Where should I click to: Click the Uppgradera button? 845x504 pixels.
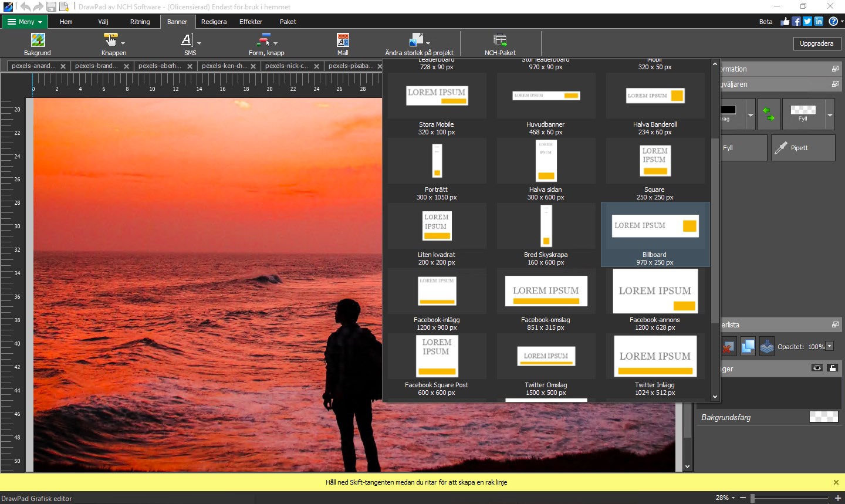(816, 43)
